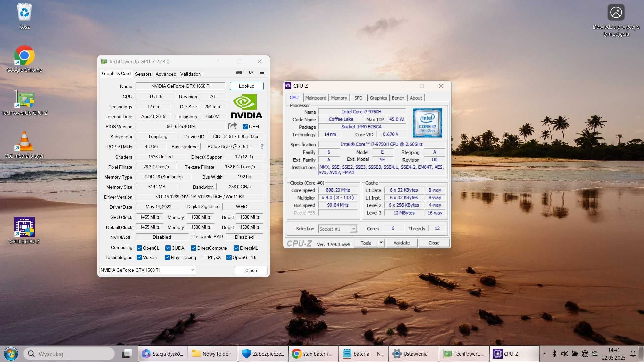This screenshot has height=362, width=644.
Task: Open the Start menu orb
Action: coord(11,354)
